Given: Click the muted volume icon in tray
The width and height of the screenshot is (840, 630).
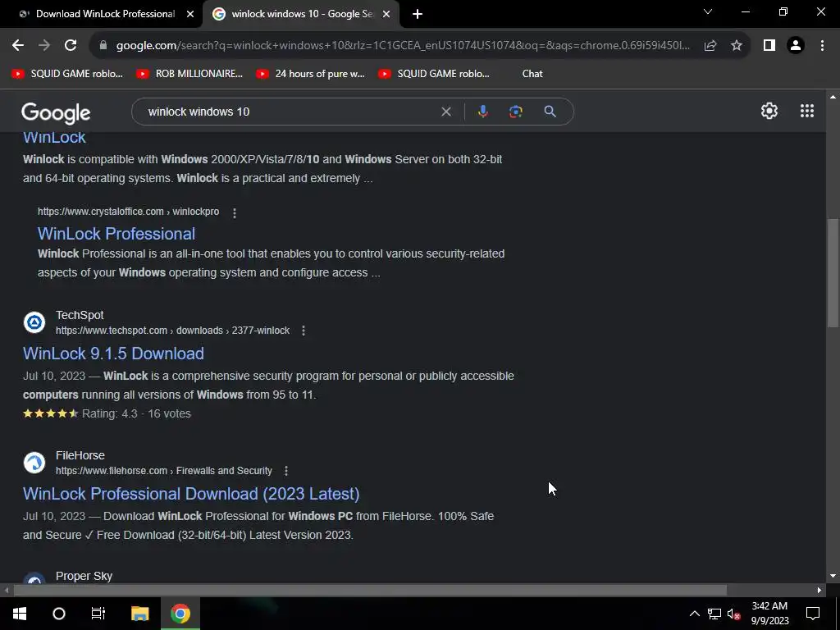Looking at the screenshot, I should 734,614.
